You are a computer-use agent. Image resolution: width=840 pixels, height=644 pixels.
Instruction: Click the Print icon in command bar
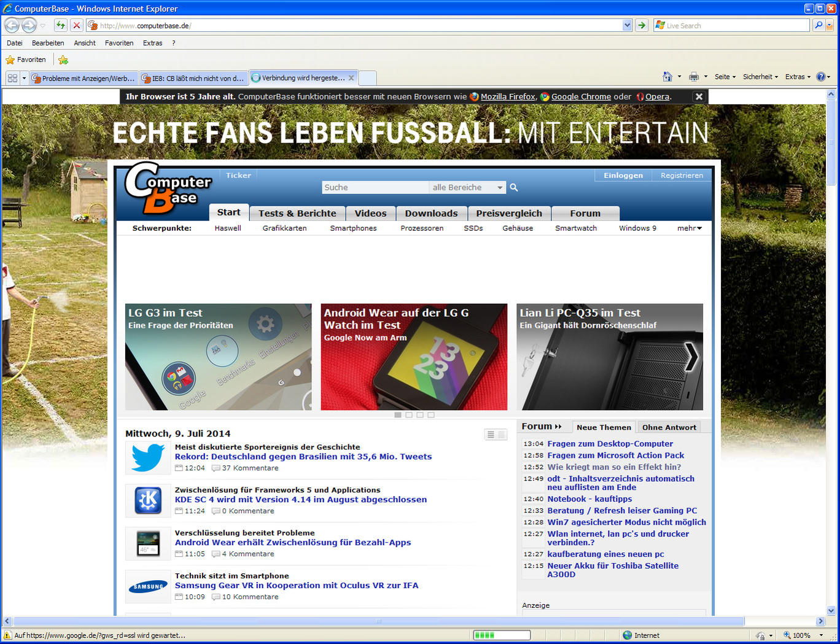(x=694, y=77)
